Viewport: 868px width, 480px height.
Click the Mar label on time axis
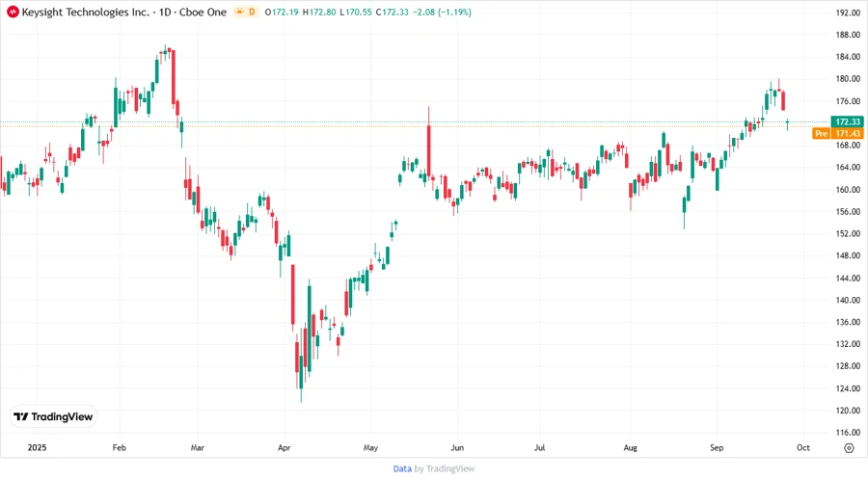click(x=198, y=448)
